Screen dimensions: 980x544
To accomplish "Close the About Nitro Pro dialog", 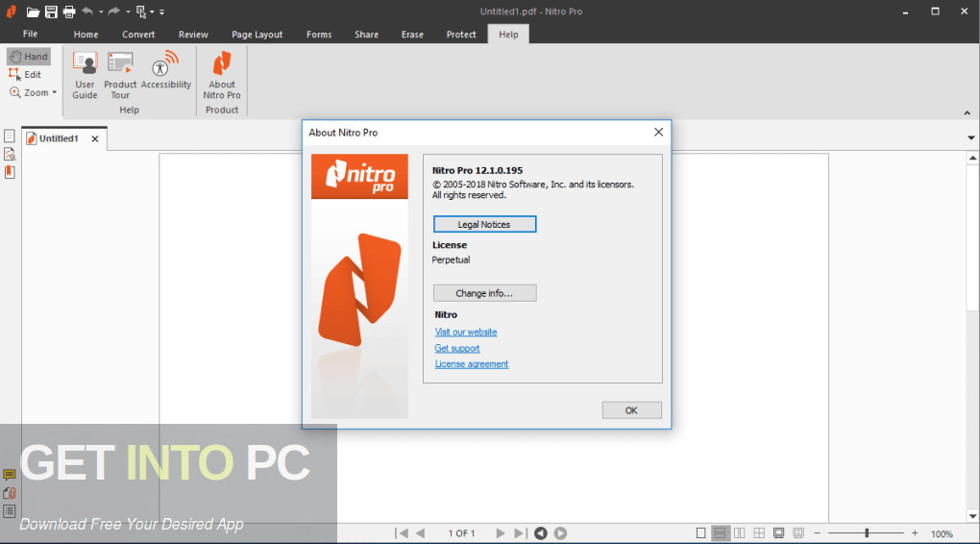I will [658, 132].
